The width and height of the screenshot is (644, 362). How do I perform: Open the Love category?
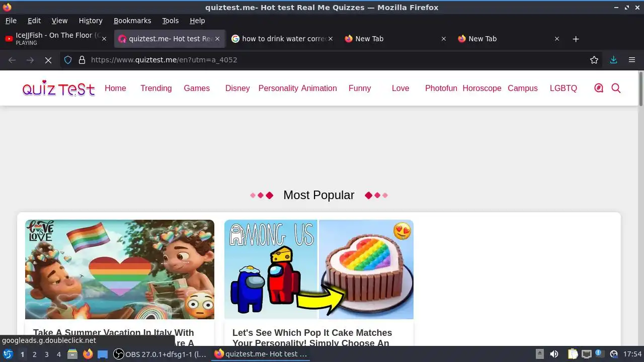tap(400, 88)
